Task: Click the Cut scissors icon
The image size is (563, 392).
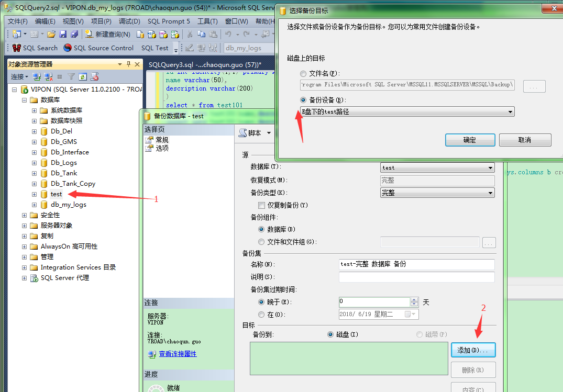Action: coord(190,34)
